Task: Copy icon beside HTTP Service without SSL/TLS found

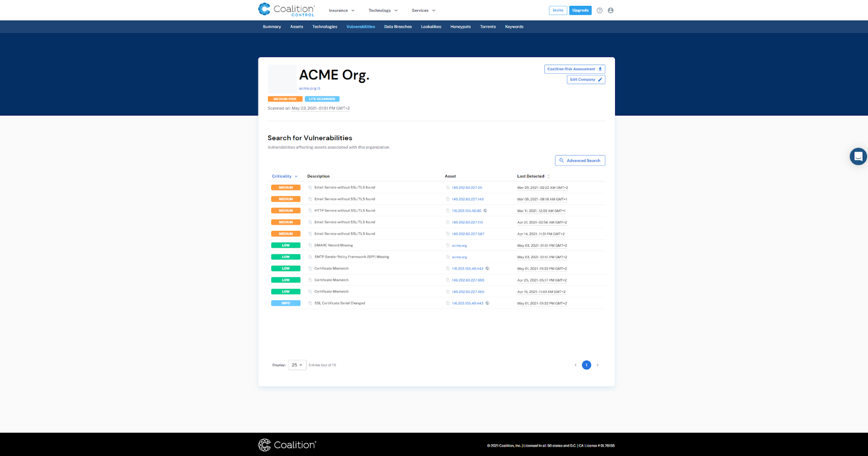Action: [310, 211]
